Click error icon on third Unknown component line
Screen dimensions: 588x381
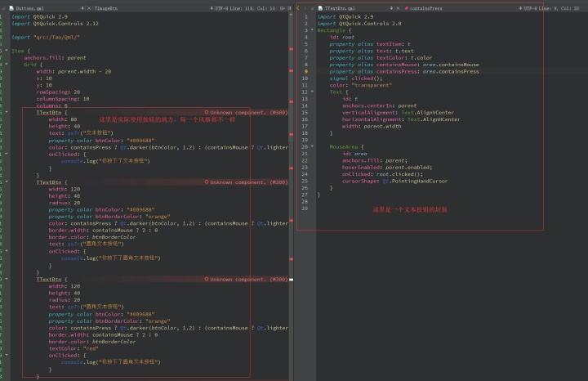(207, 280)
